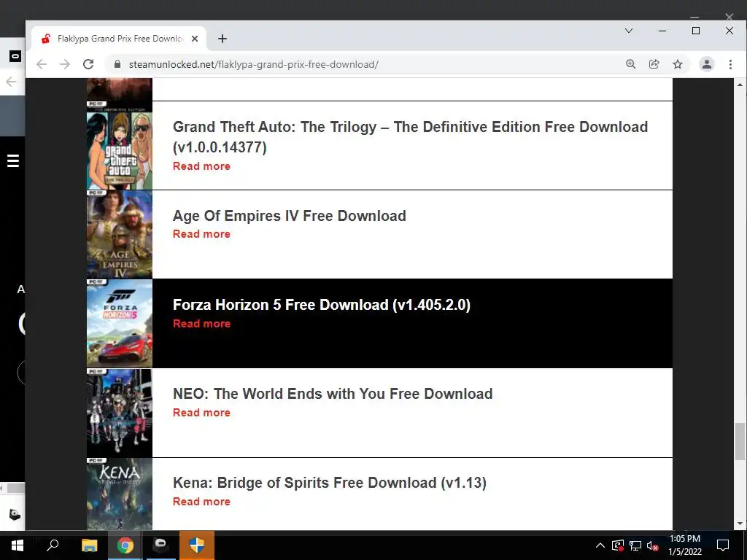Open Chrome profile avatar
747x560 pixels.
(x=706, y=64)
